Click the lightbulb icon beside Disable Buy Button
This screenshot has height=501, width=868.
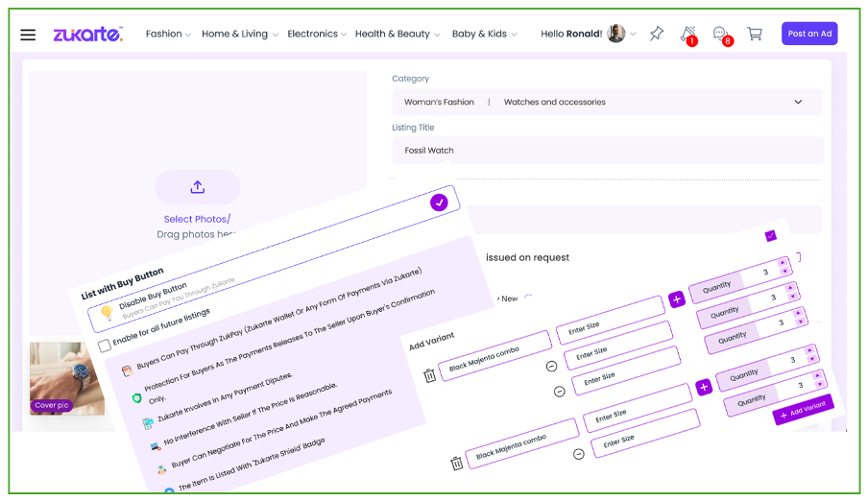107,313
